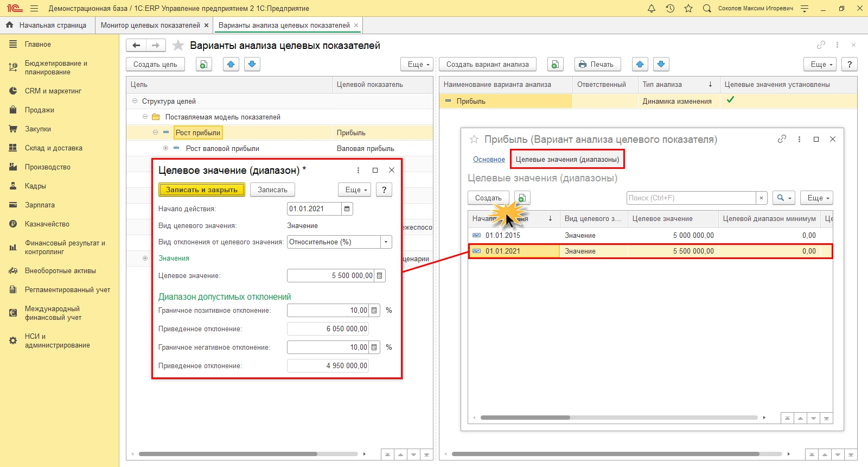868x467 pixels.
Task: Open Вид отклонения dropdown list
Action: 386,242
